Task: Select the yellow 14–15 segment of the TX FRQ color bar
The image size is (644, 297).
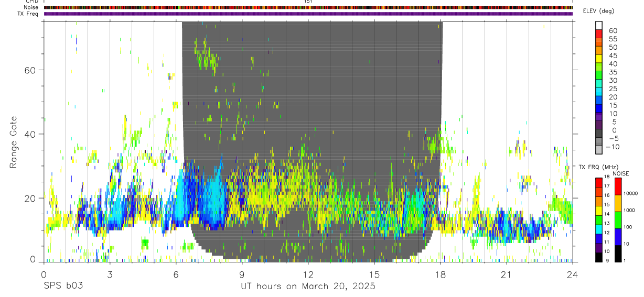Action: (599, 211)
